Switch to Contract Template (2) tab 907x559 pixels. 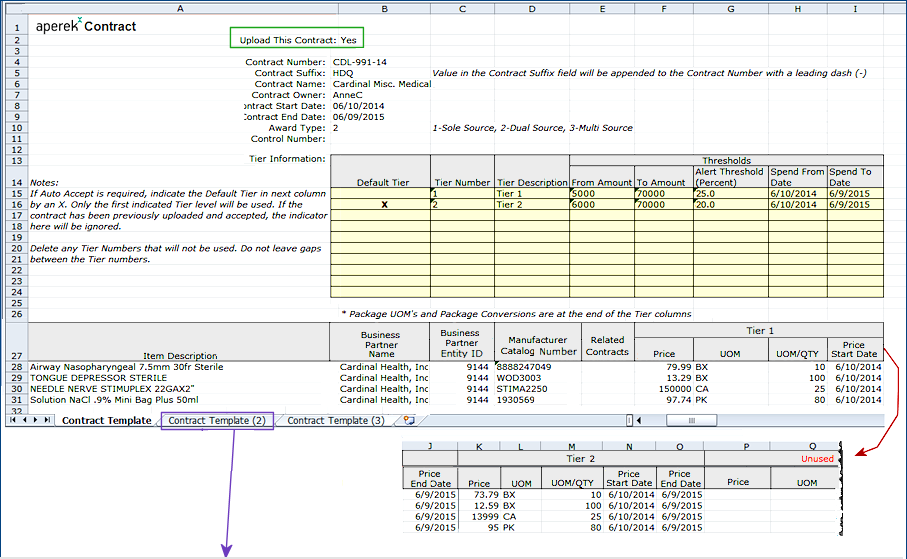(217, 421)
